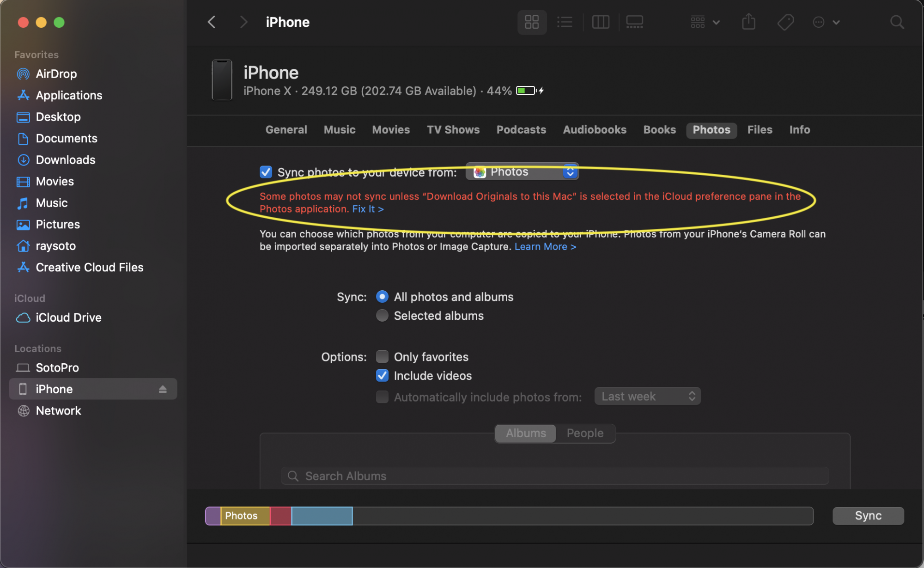Image resolution: width=924 pixels, height=568 pixels.
Task: Uncheck Sync photos to your device
Action: pyautogui.click(x=266, y=172)
